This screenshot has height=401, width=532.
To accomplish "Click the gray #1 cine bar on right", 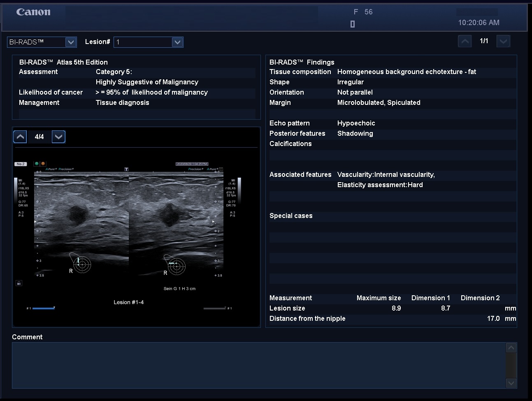I will pos(214,308).
